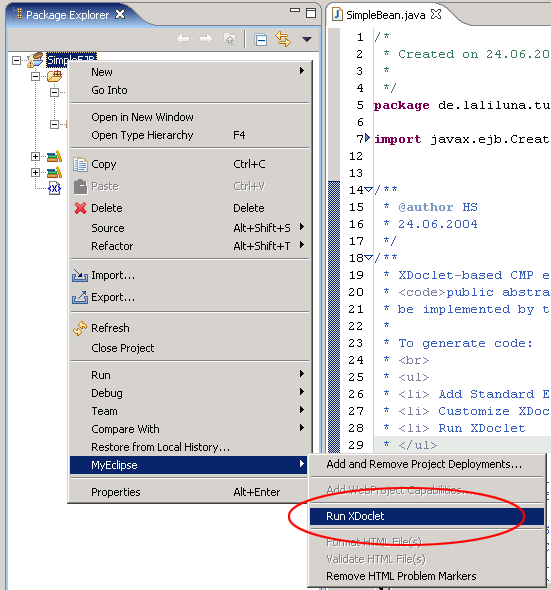Toggle Link with Editor icon
The width and height of the screenshot is (551, 590).
(x=283, y=39)
